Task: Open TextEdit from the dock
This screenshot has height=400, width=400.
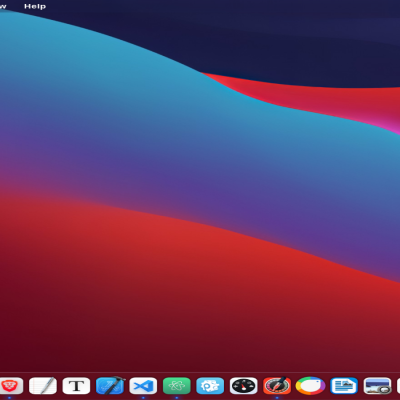Action: tap(43, 386)
